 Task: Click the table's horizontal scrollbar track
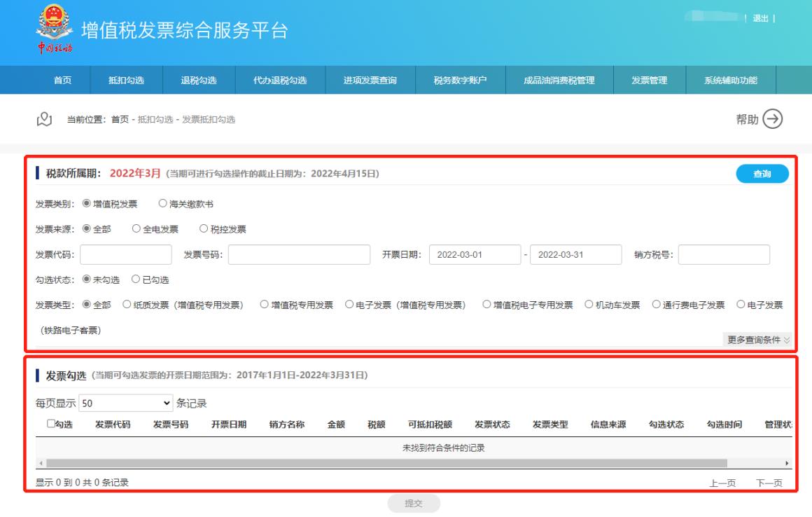coord(385,464)
